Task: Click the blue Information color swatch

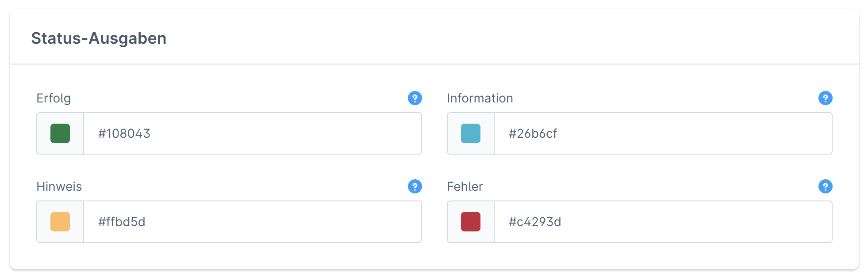Action: 471,133
